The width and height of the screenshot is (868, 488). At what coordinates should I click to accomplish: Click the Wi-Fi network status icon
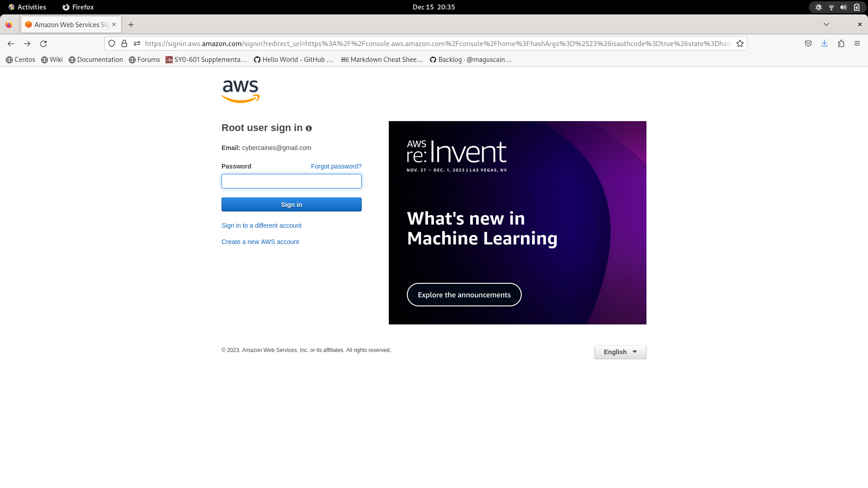coord(831,7)
